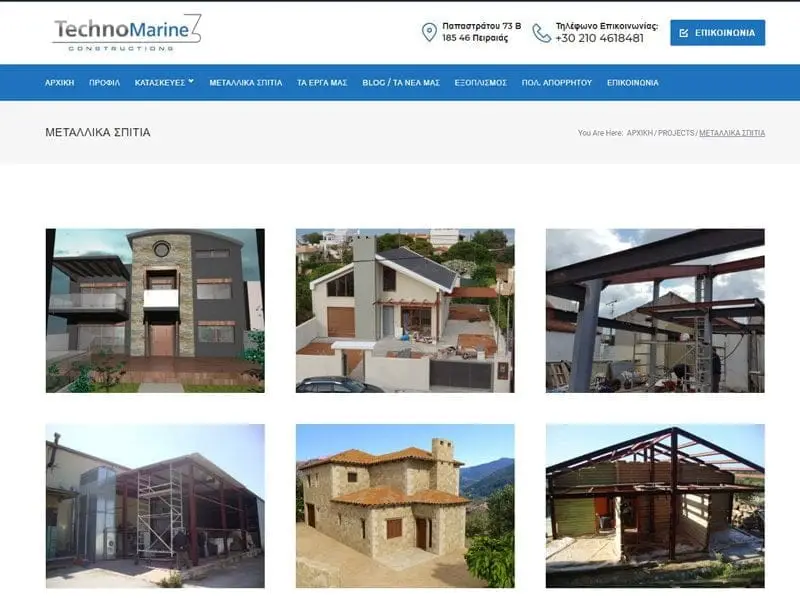Open ΤΑ ΕΡΓΑ ΜΑΣ menu item

[322, 83]
